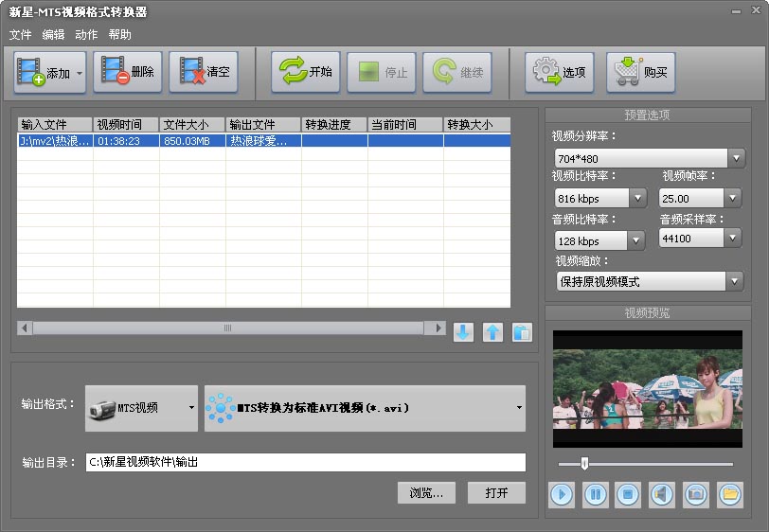Expand the 704*480 video resolution dropdown

(736, 158)
